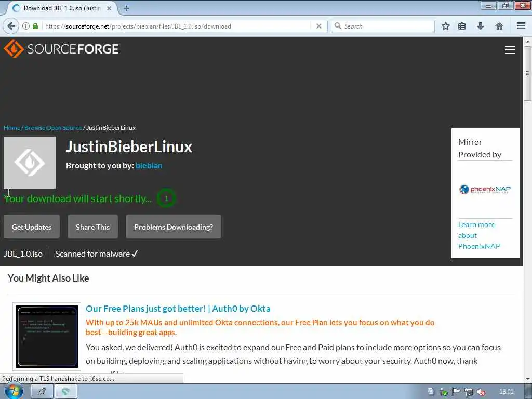Open the Firefox hamburger menu
Viewport: 532px width, 399px height.
(x=521, y=26)
